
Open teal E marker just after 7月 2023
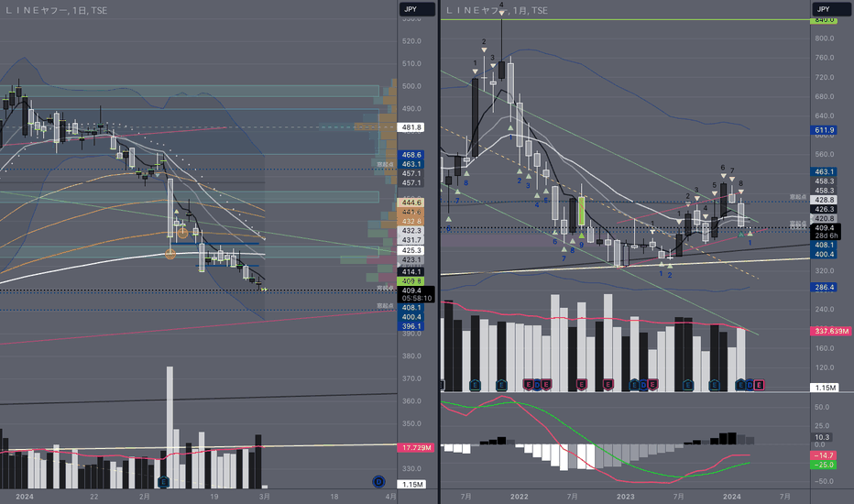(688, 385)
